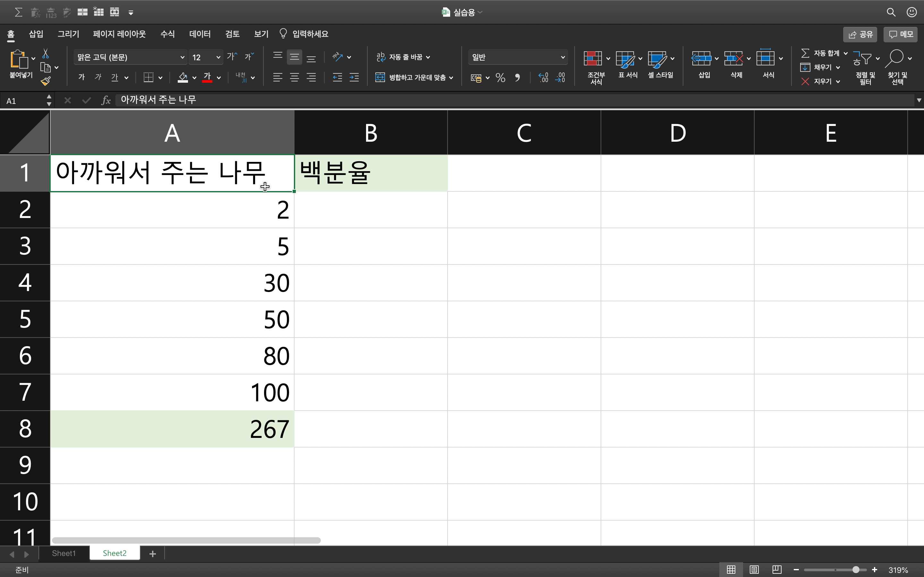The width and height of the screenshot is (924, 577).
Task: Open the 수식 (Formulas) ribbon tab
Action: pyautogui.click(x=167, y=34)
